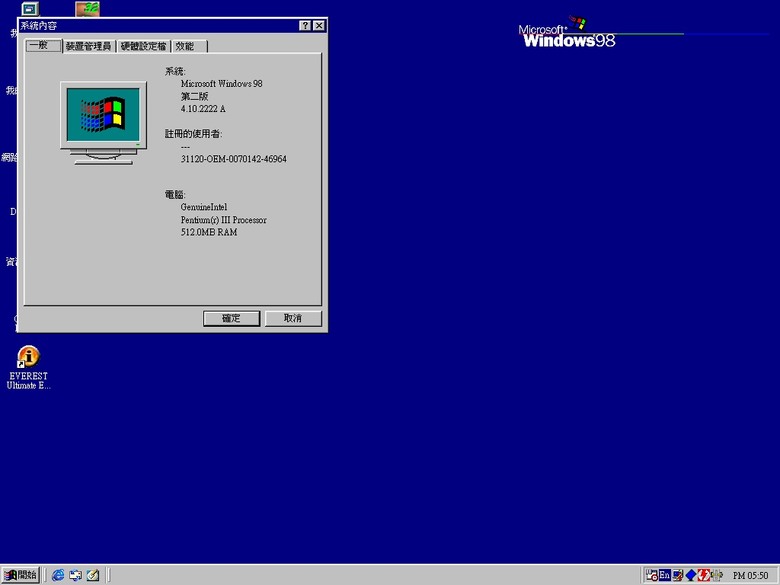This screenshot has width=780, height=585.
Task: Click the Microsoft Windows 98 desktop logo
Action: pyautogui.click(x=567, y=32)
